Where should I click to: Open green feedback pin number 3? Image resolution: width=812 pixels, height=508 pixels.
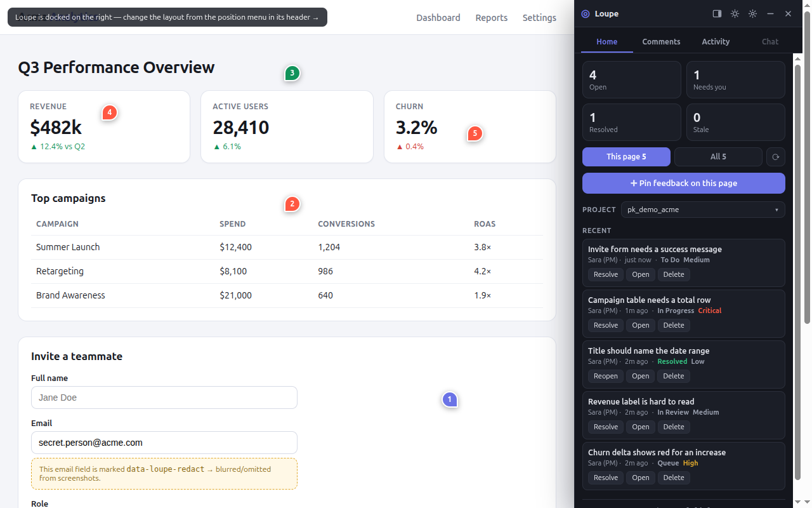292,73
